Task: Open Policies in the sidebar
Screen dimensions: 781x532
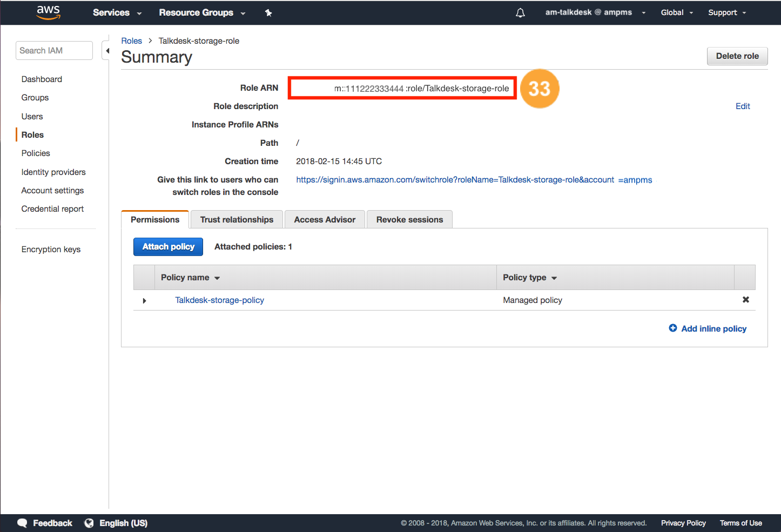Action: pos(36,153)
